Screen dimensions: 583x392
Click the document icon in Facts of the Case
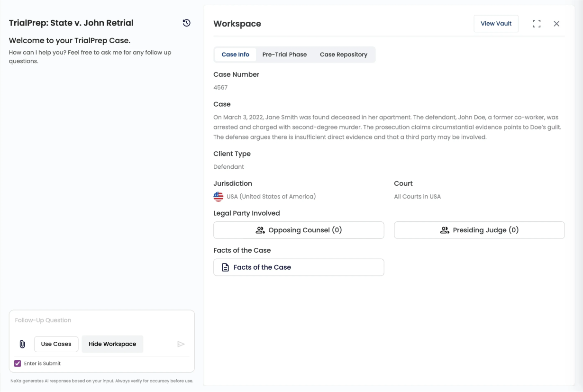[x=226, y=267]
